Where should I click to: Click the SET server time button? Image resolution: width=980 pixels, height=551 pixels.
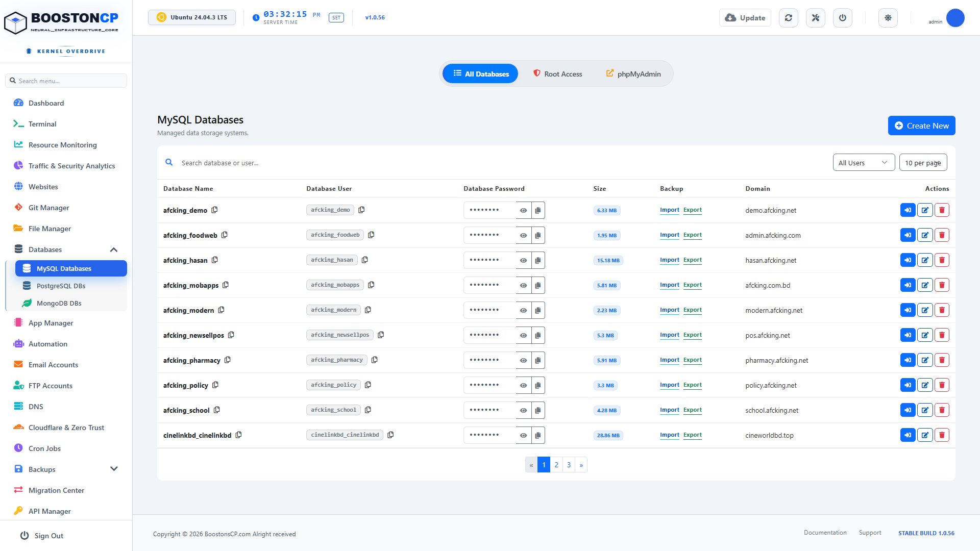click(336, 18)
